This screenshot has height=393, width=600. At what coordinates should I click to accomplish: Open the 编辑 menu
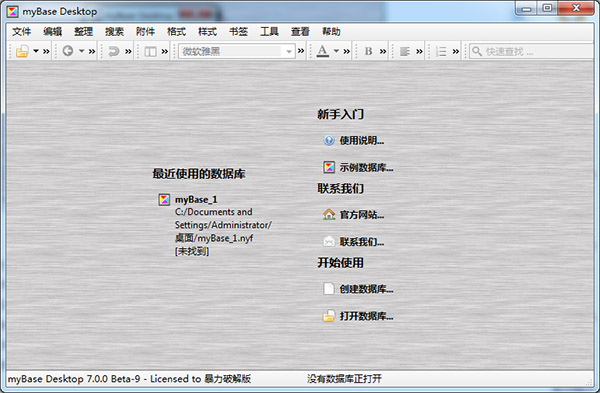click(x=52, y=31)
